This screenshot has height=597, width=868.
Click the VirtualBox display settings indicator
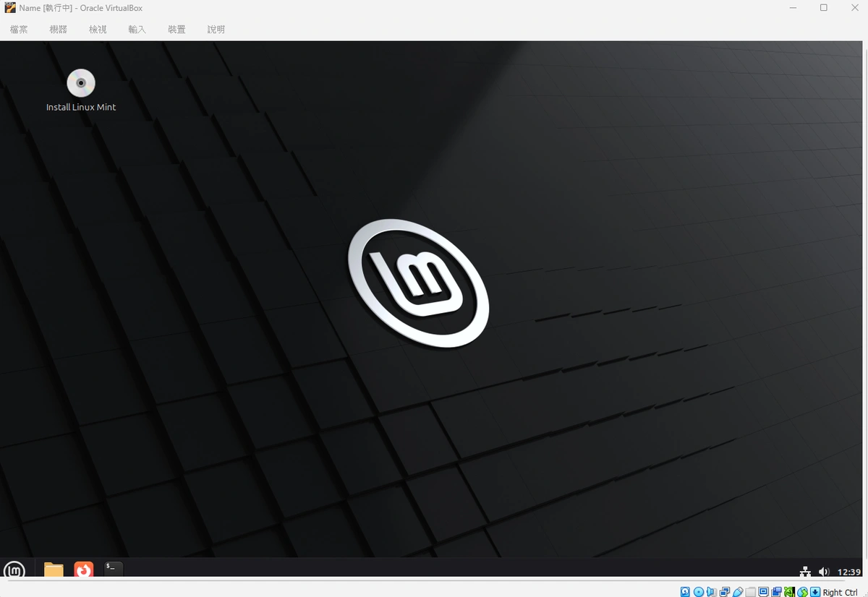tap(763, 592)
